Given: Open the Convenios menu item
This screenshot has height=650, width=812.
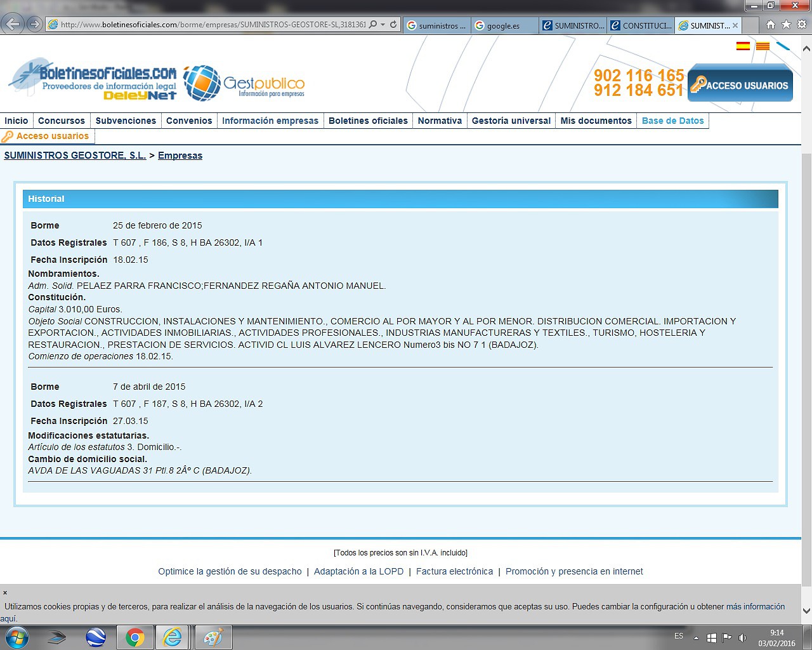Looking at the screenshot, I should coord(189,121).
